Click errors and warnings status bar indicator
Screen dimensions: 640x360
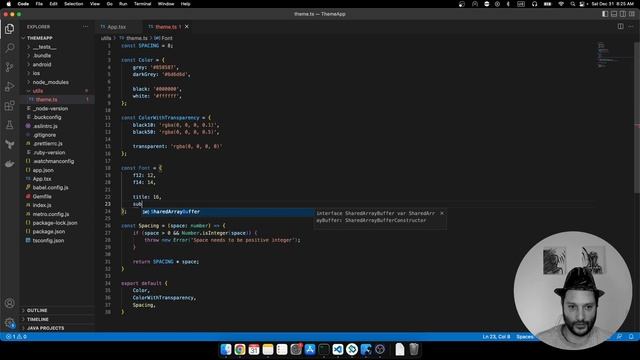tap(16, 337)
